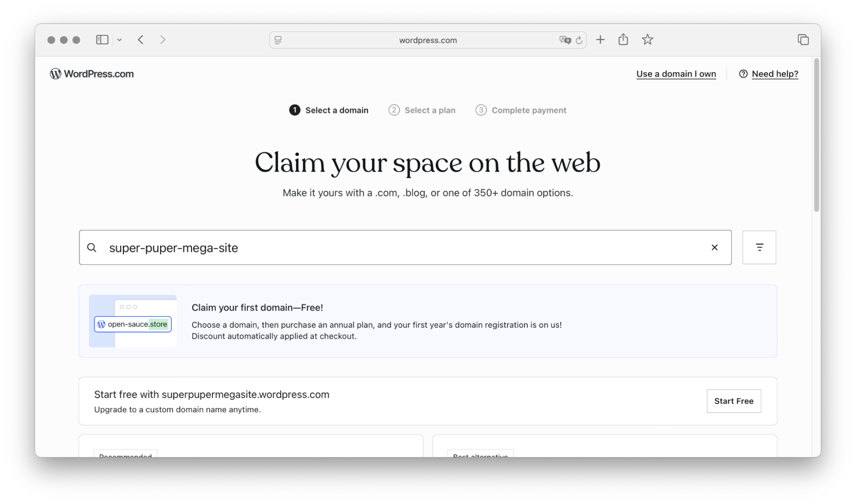Go to 'Select a plan' step
Image resolution: width=856 pixels, height=504 pixels.
(x=422, y=110)
